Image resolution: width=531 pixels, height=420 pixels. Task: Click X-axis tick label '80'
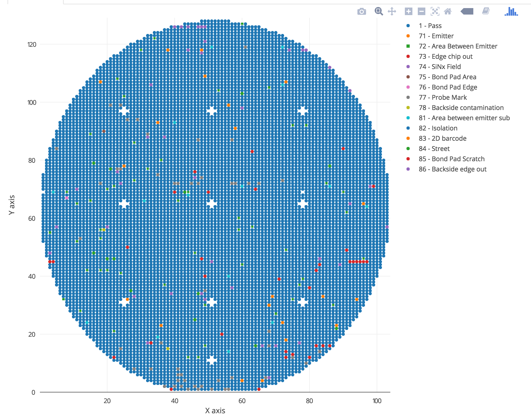click(x=309, y=401)
